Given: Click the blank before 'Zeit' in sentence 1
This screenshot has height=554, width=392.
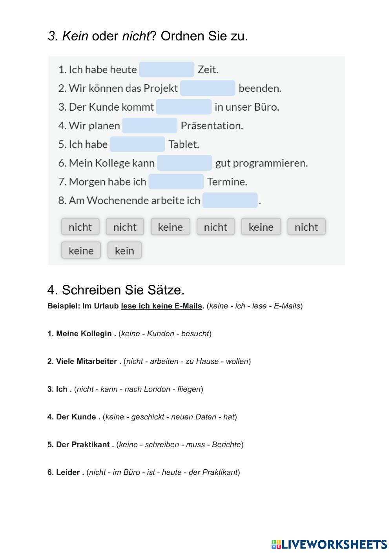Looking at the screenshot, I should click(167, 69).
